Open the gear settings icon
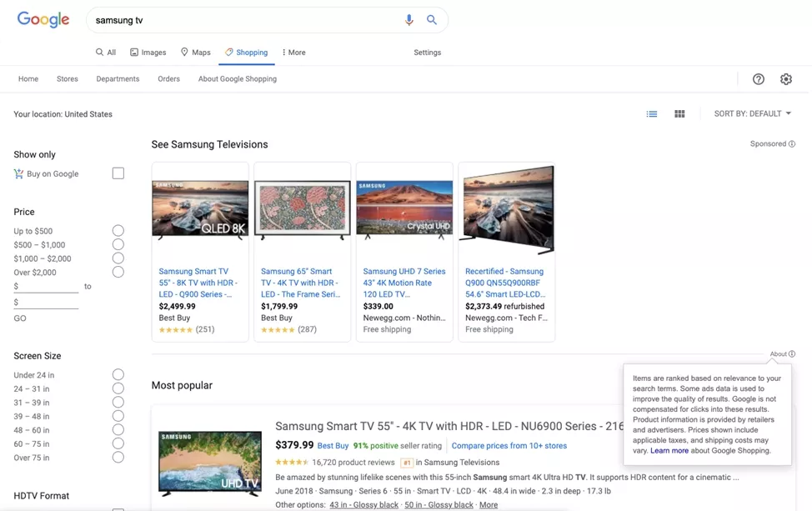This screenshot has width=812, height=511. [x=786, y=79]
